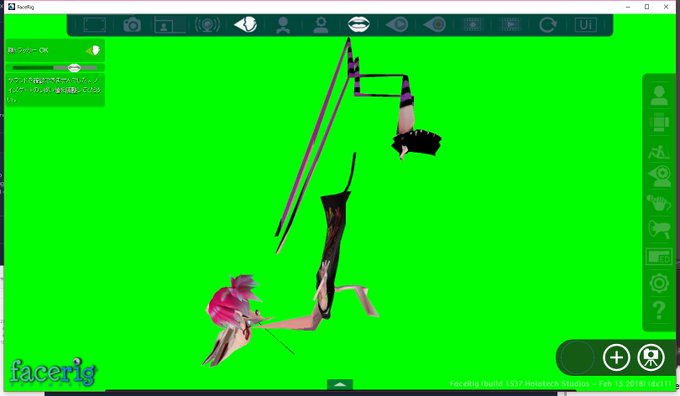Click the camera screenshot icon in top toolbar
680x396 pixels.
coord(132,25)
